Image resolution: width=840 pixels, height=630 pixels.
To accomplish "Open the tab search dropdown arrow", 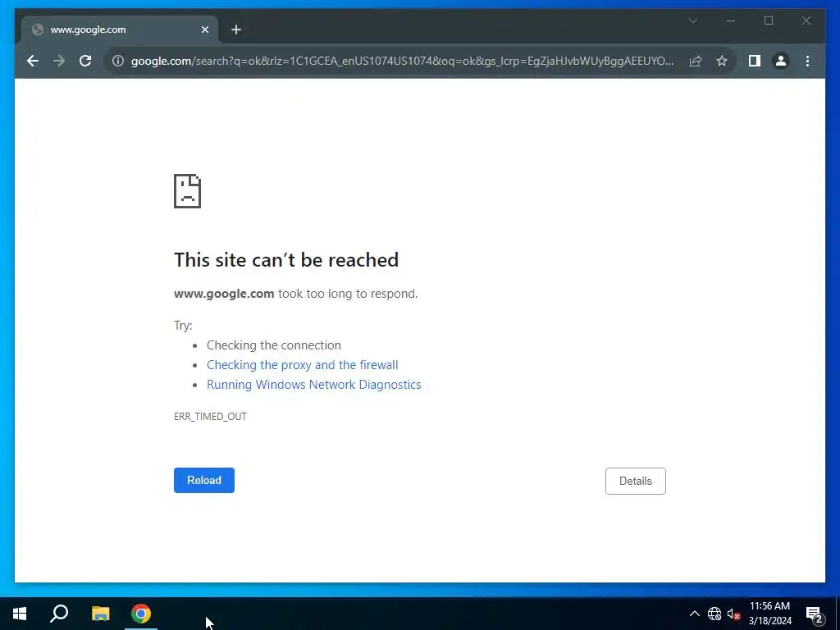I will [692, 21].
